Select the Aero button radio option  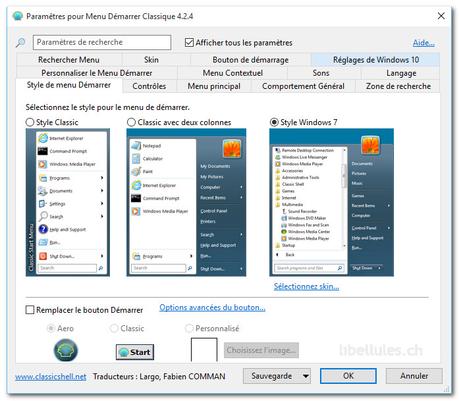pos(51,328)
